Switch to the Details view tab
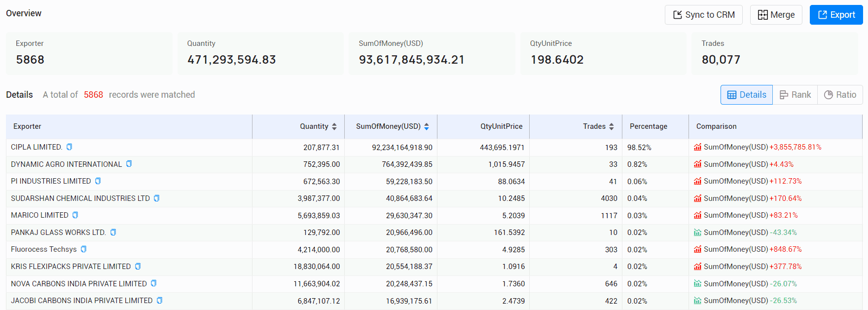The height and width of the screenshot is (310, 868). tap(747, 95)
